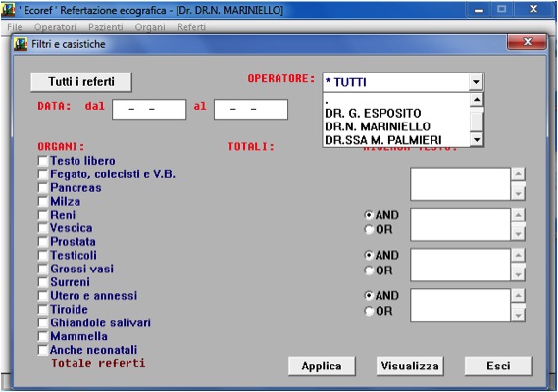Click the down arrow of operator list scrollbar
This screenshot has height=392, width=558.
(477, 140)
